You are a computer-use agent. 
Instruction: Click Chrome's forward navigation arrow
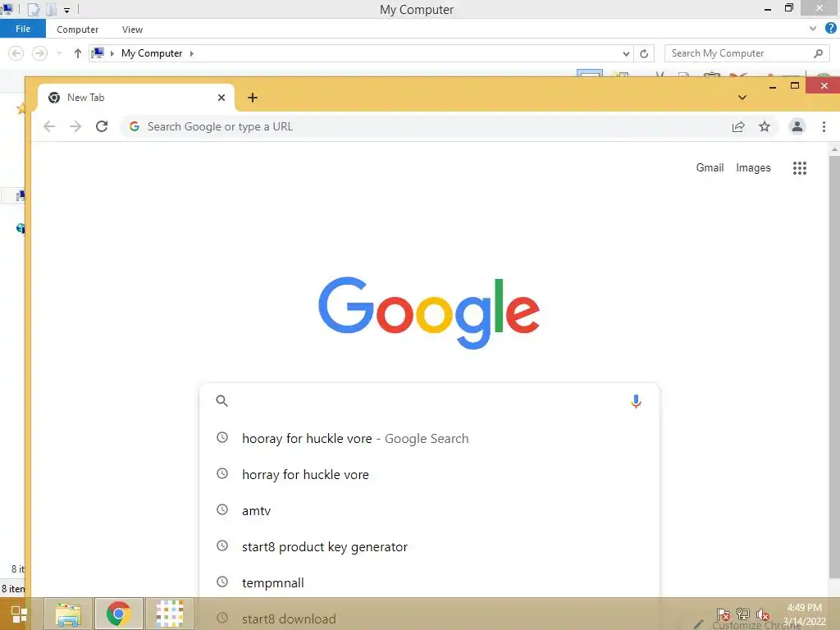[x=75, y=126]
